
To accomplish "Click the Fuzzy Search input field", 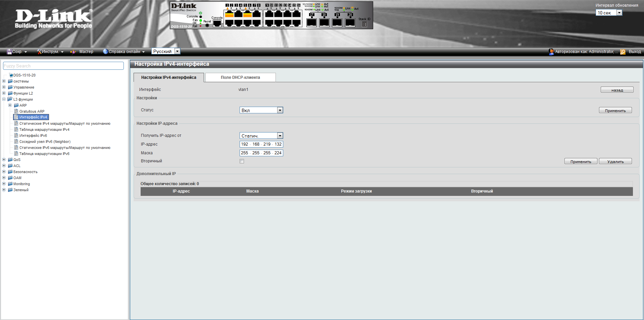I will (63, 66).
